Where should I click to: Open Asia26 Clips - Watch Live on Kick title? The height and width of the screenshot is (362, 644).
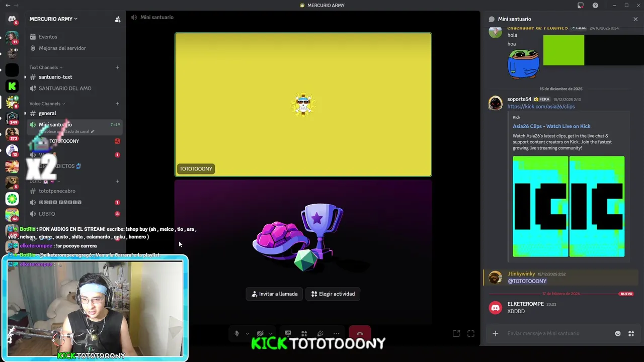click(x=551, y=126)
